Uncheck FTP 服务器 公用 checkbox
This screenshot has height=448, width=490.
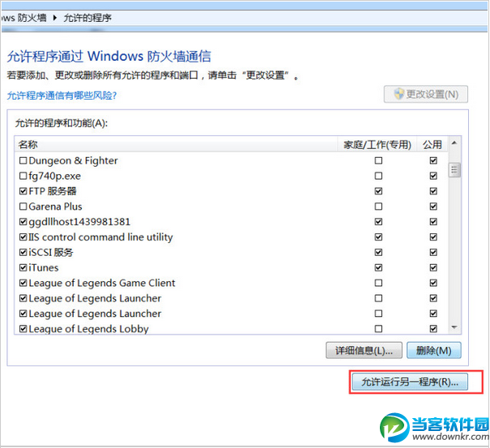(433, 191)
